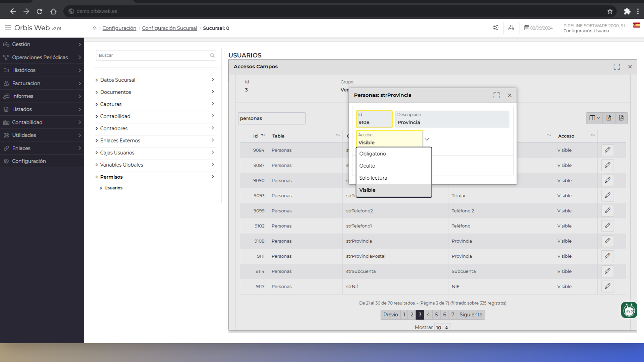Open Contabilidad in dark sidebar
Image resolution: width=644 pixels, height=362 pixels.
42,122
